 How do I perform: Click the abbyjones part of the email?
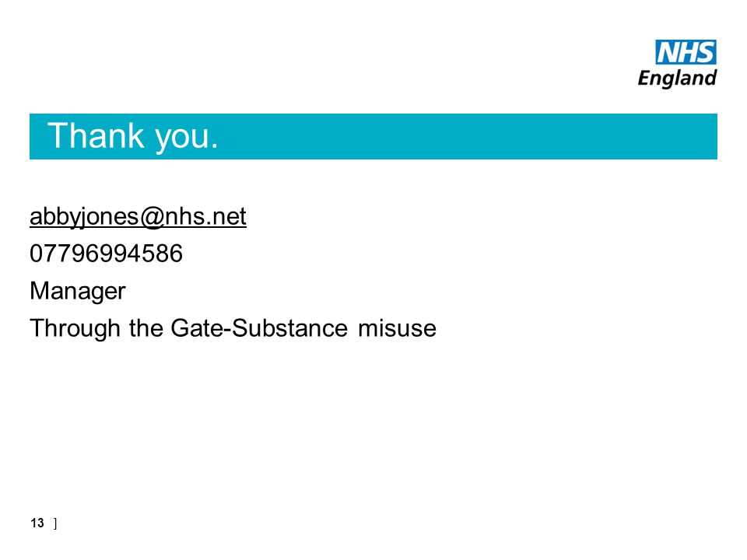click(84, 217)
